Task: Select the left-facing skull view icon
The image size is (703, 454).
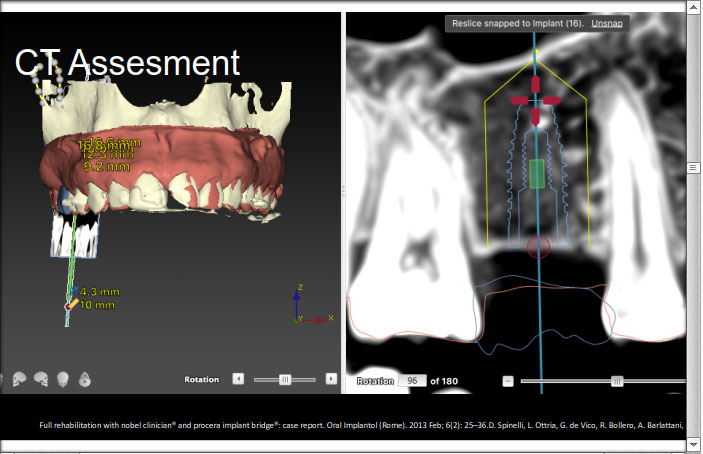Action: (19, 379)
